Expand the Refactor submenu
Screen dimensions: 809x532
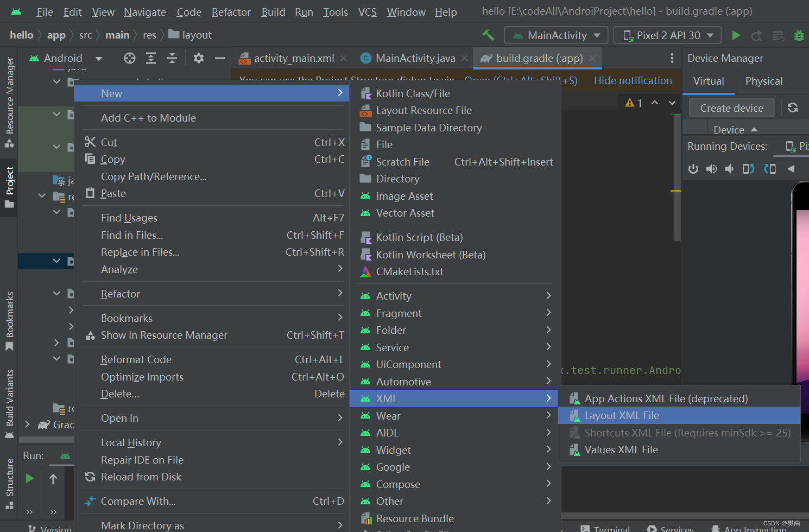pyautogui.click(x=214, y=294)
